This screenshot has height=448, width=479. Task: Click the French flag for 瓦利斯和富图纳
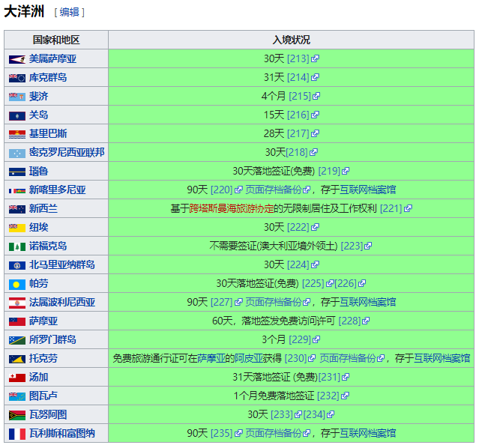(16, 434)
